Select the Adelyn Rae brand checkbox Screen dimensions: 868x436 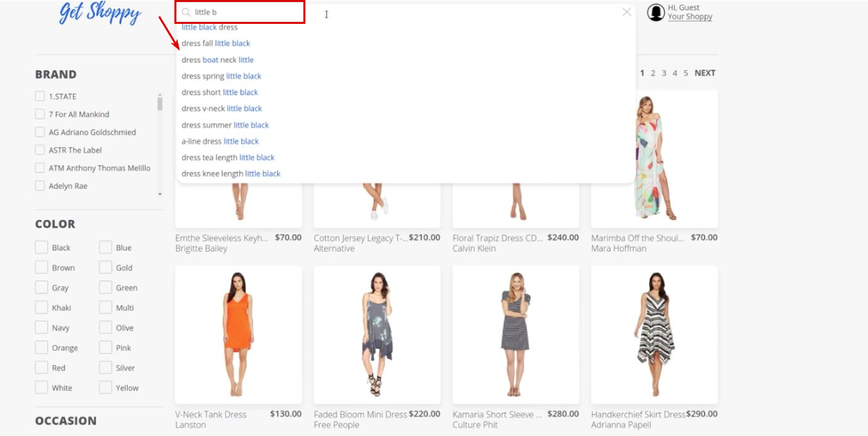pyautogui.click(x=40, y=185)
